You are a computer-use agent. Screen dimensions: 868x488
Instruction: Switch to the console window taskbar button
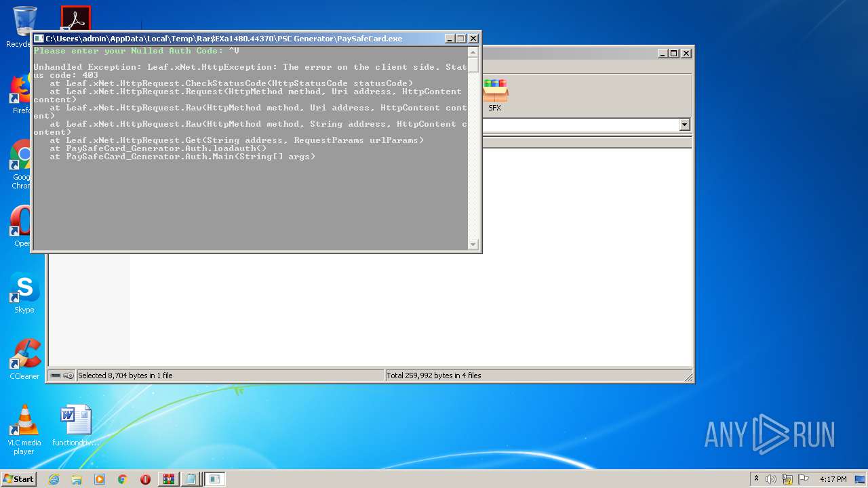click(215, 479)
